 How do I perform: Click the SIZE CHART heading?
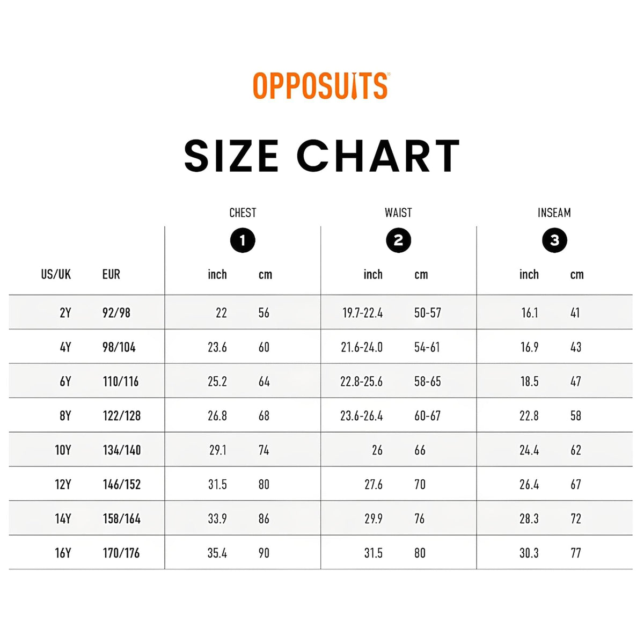322,156
